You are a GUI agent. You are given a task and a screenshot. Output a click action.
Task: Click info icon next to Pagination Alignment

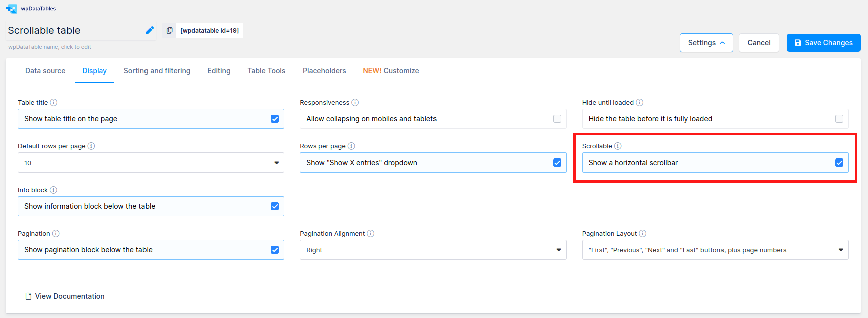371,233
